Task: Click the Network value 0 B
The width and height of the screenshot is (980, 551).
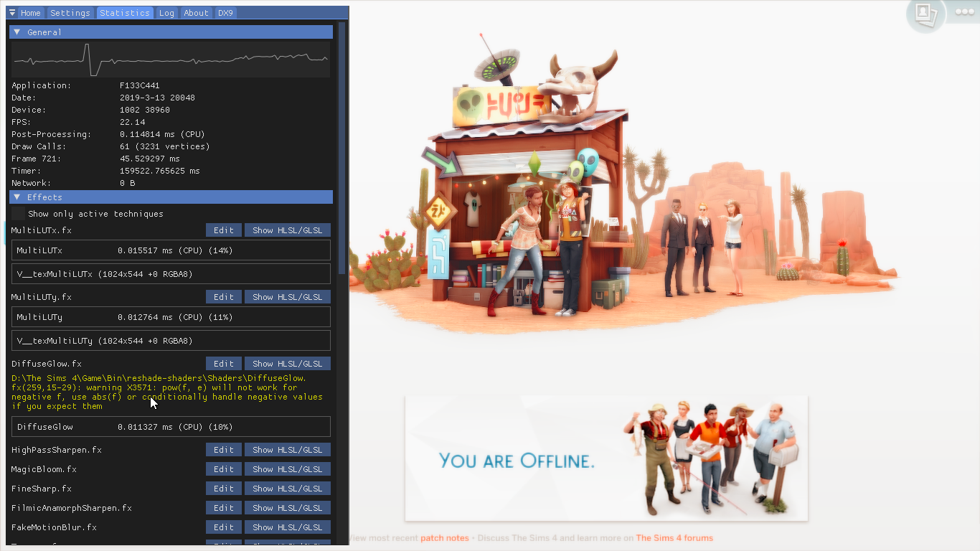Action: click(x=128, y=183)
